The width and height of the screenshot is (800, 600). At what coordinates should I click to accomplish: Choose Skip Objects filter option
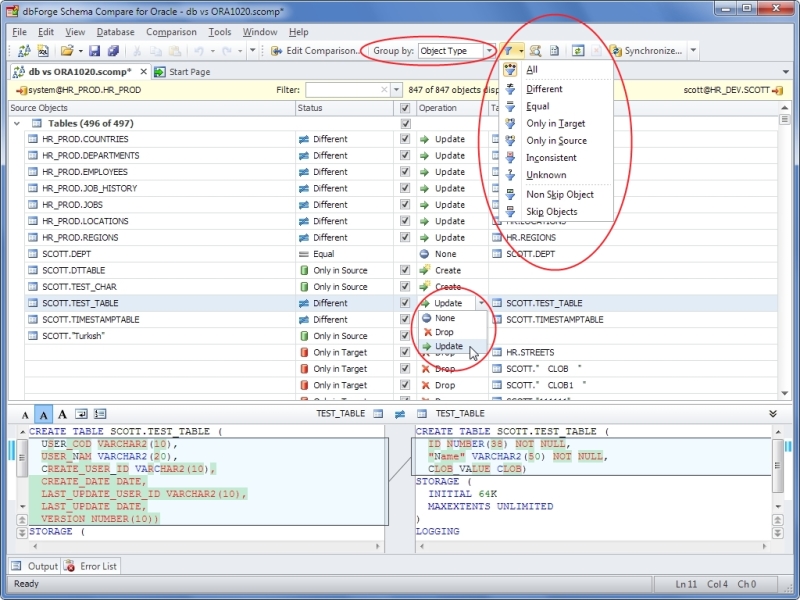[557, 212]
